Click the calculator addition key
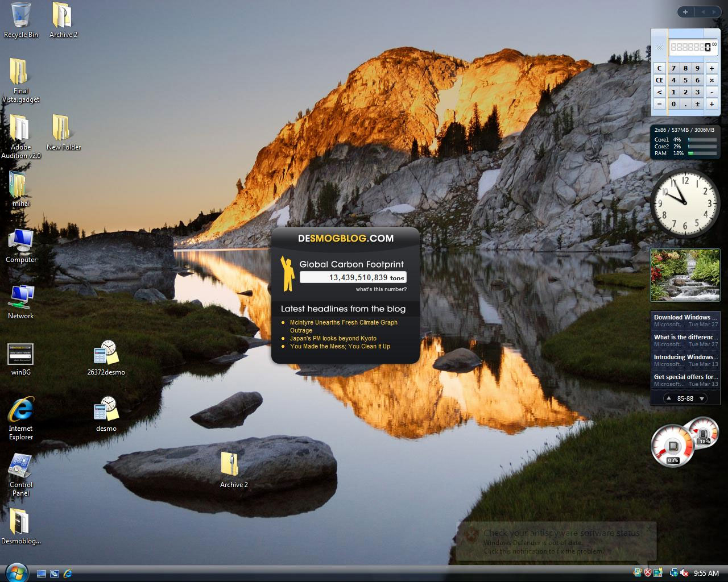This screenshot has width=728, height=582. point(712,104)
